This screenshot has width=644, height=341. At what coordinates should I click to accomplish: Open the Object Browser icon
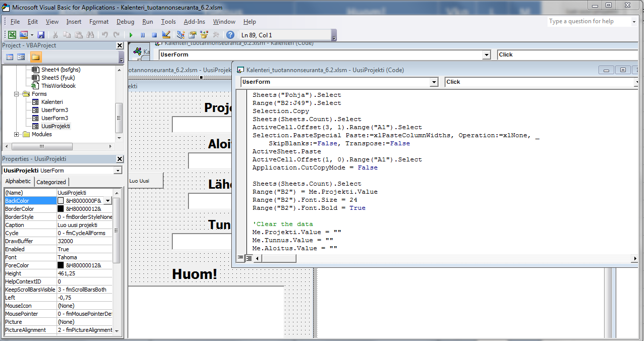click(204, 35)
